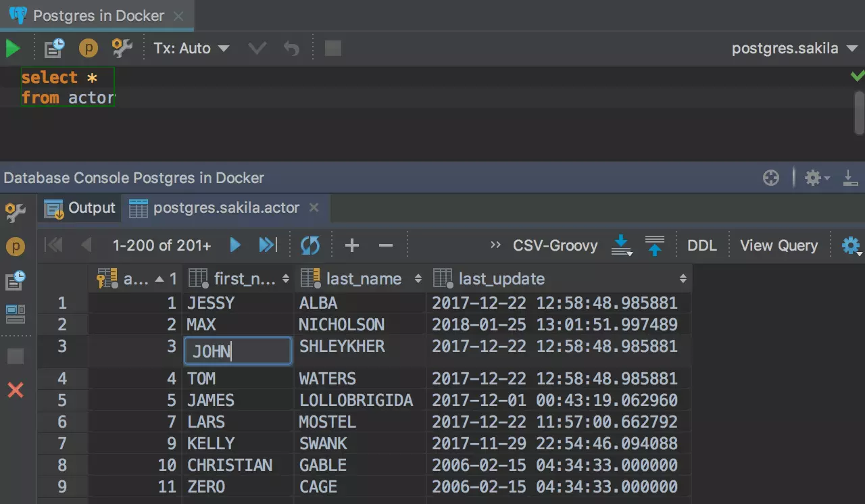Close the postgres.sakila.actor tab
The image size is (865, 504).
pyautogui.click(x=314, y=208)
